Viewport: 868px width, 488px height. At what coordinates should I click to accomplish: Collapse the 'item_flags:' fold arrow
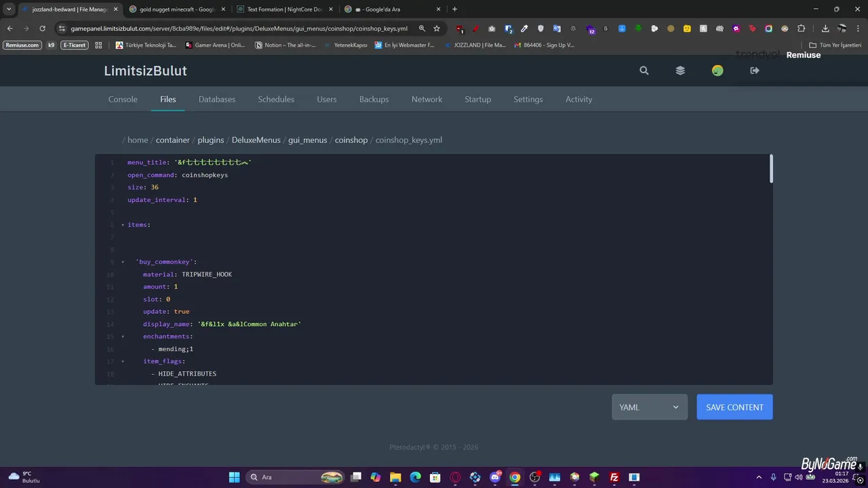coord(123,361)
